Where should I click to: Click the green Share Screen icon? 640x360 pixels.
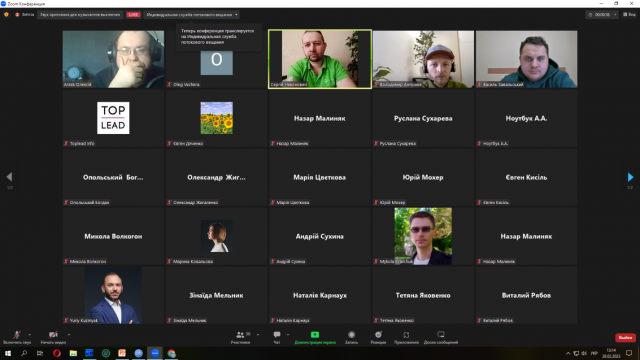click(x=315, y=335)
